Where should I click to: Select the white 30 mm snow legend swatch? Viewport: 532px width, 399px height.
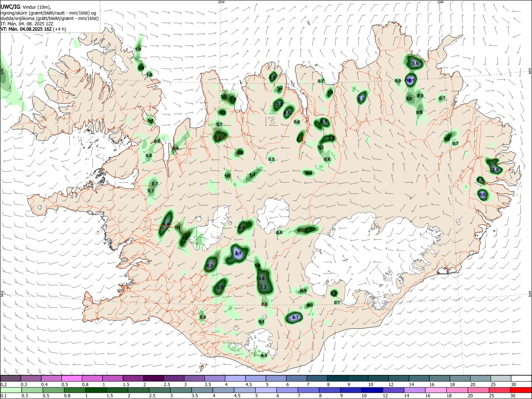click(521, 379)
